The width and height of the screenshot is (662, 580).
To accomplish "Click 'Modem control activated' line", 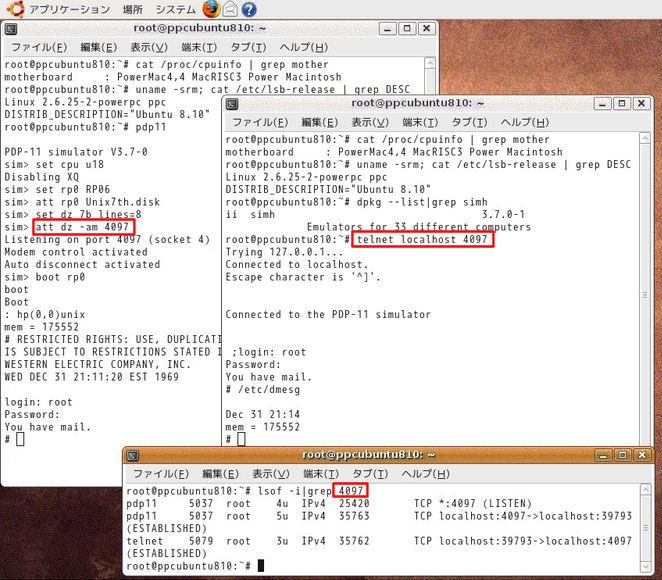I will tap(76, 252).
